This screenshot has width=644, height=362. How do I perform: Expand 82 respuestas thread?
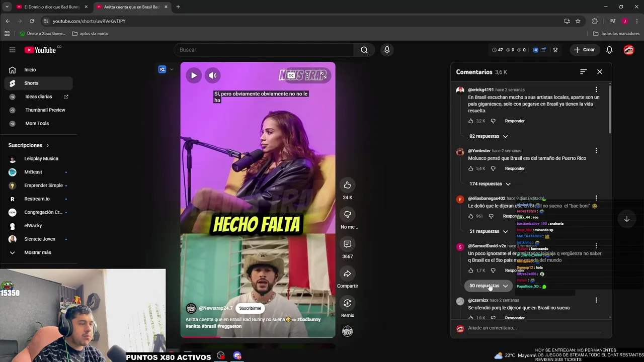489,136
